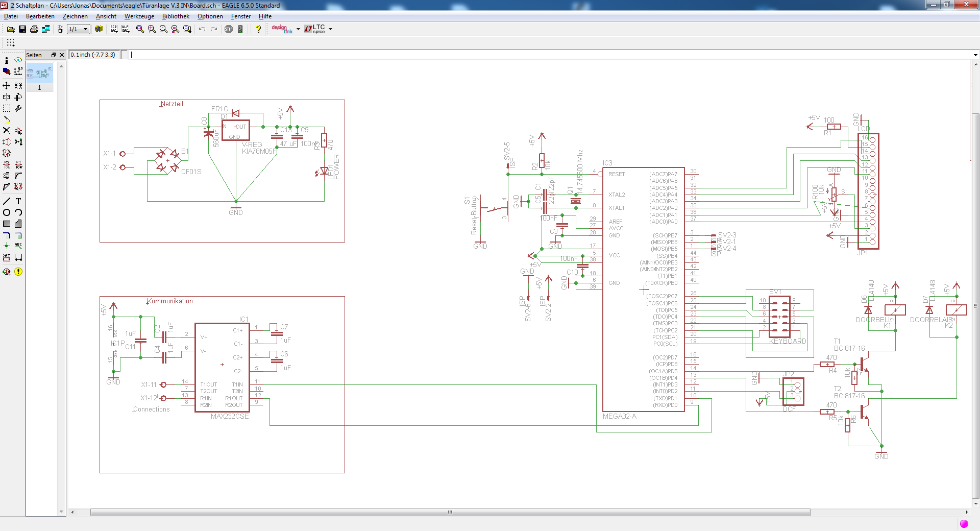Save the schematic with the floppy disk icon
Viewport: 980px width, 531px height.
point(22,29)
